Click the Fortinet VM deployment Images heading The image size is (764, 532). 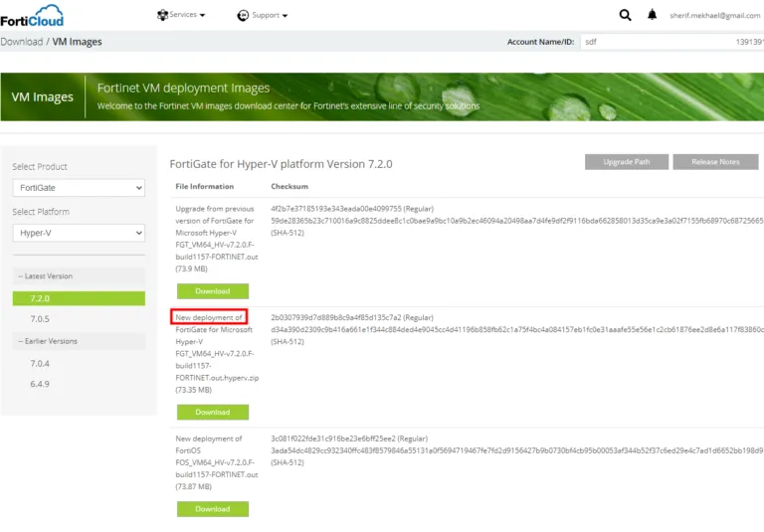tap(183, 89)
